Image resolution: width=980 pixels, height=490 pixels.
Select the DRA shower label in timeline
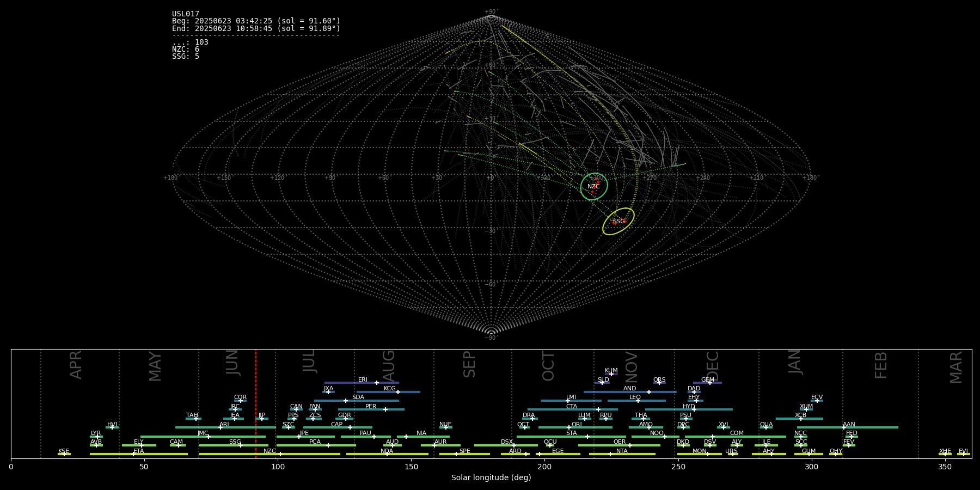coord(529,415)
